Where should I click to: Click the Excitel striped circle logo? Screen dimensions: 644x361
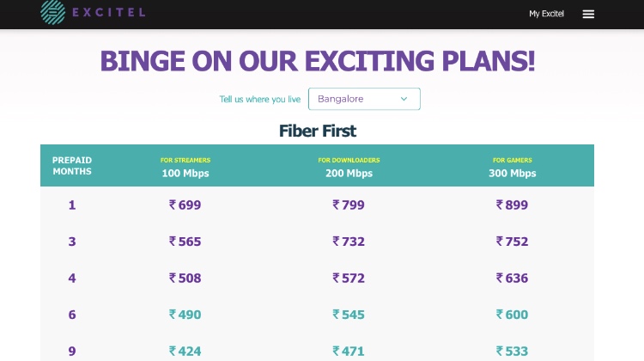[53, 12]
